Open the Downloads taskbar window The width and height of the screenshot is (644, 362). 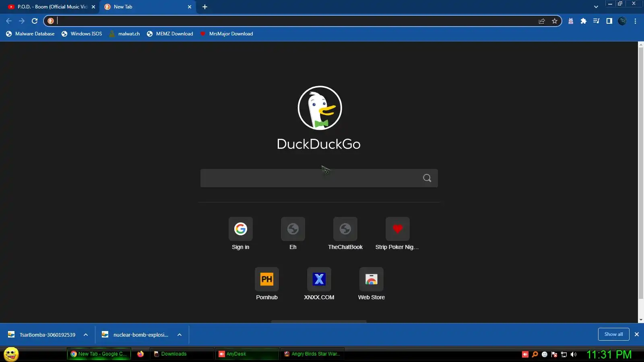(x=182, y=354)
